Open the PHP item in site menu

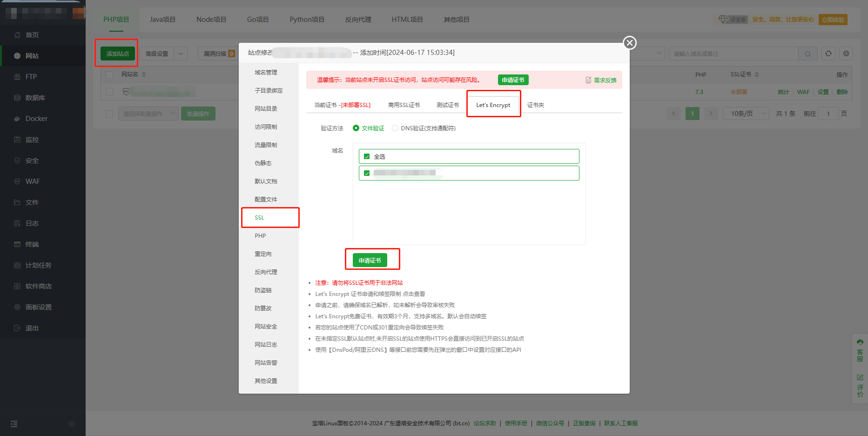(260, 236)
